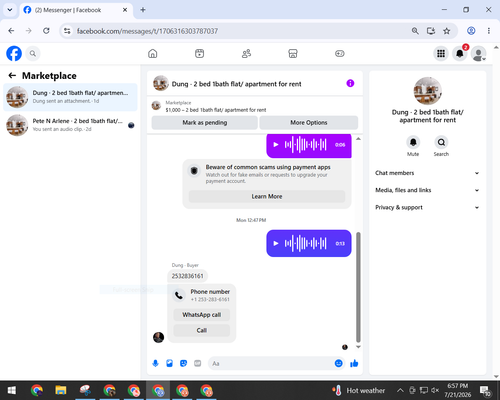Bookmark this page with the star icon

[x=447, y=31]
